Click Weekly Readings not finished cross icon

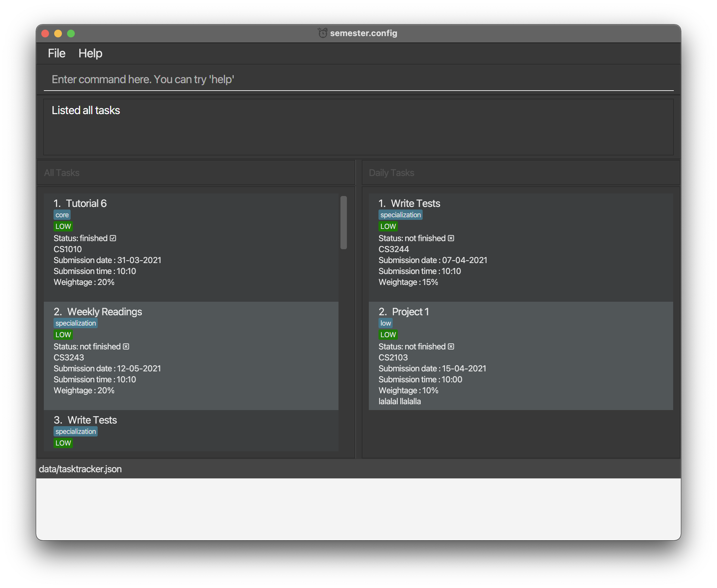(x=126, y=347)
